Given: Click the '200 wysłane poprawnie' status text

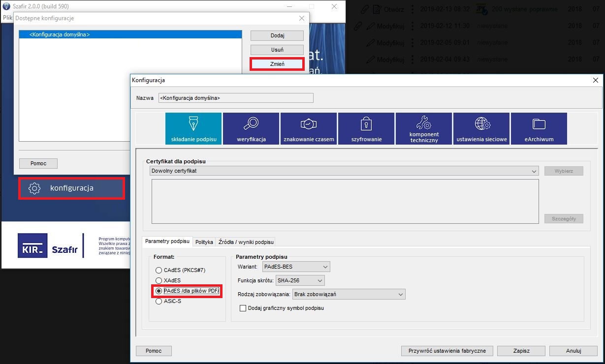Looking at the screenshot, I should 525,9.
